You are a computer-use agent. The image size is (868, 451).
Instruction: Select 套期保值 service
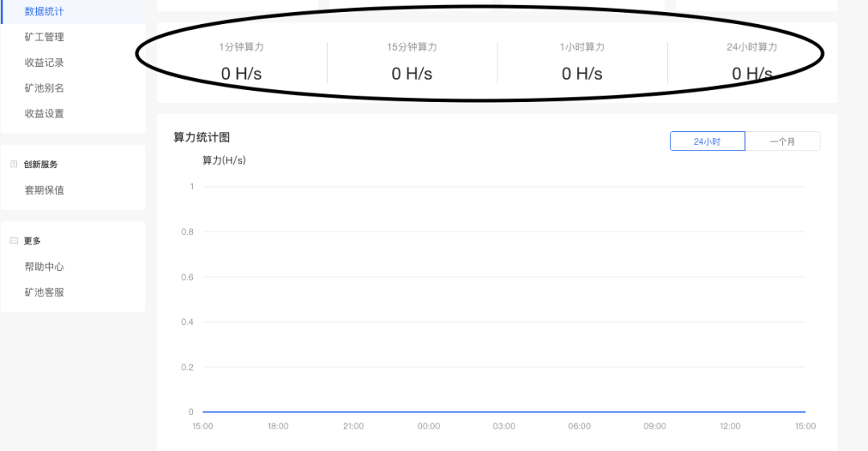44,190
